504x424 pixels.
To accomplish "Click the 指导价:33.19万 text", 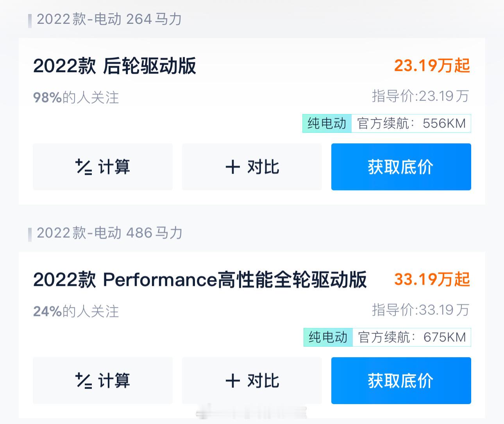I will pyautogui.click(x=420, y=310).
